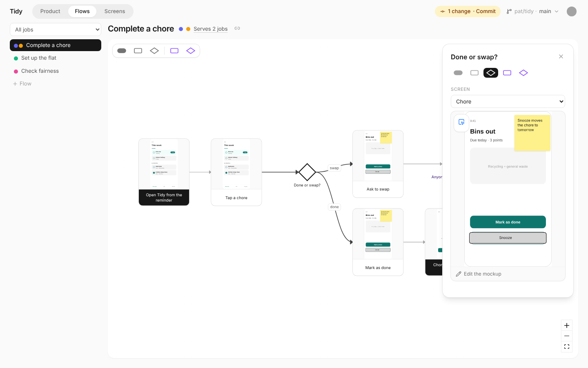Fit canvas to screen
This screenshot has width=588, height=368.
tap(567, 347)
